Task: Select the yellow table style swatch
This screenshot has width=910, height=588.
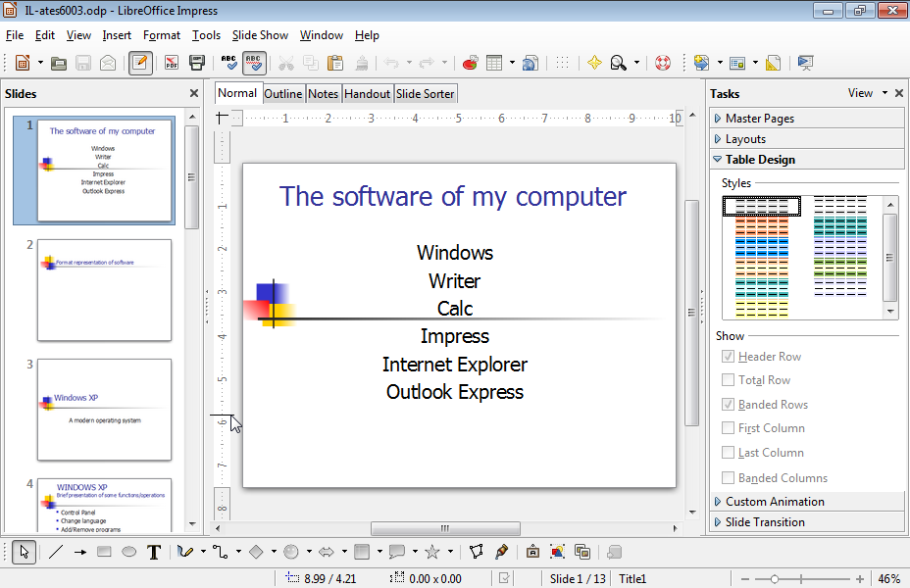Action: coord(762,309)
